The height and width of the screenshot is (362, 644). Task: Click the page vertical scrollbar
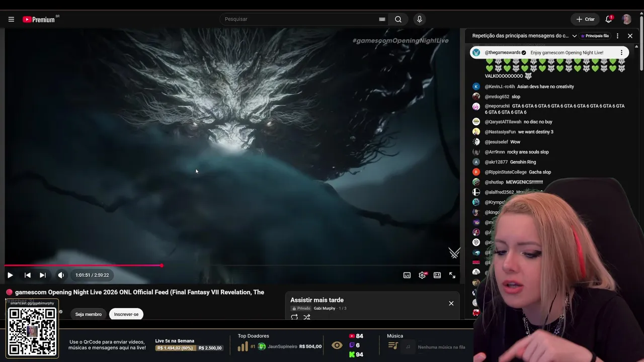641,44
